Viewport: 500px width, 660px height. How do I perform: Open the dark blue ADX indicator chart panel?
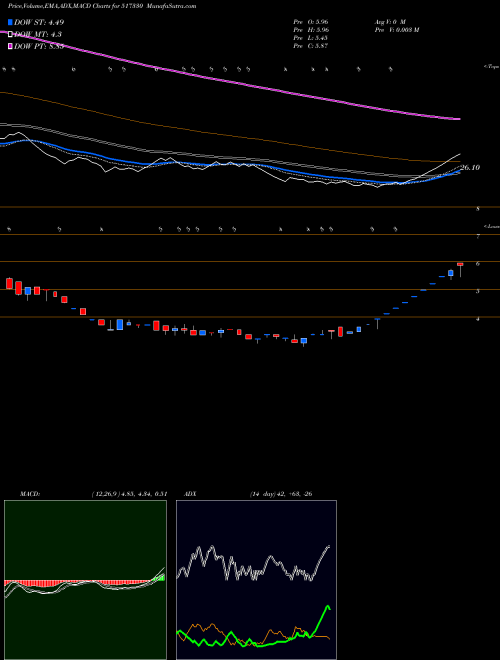coord(256,580)
